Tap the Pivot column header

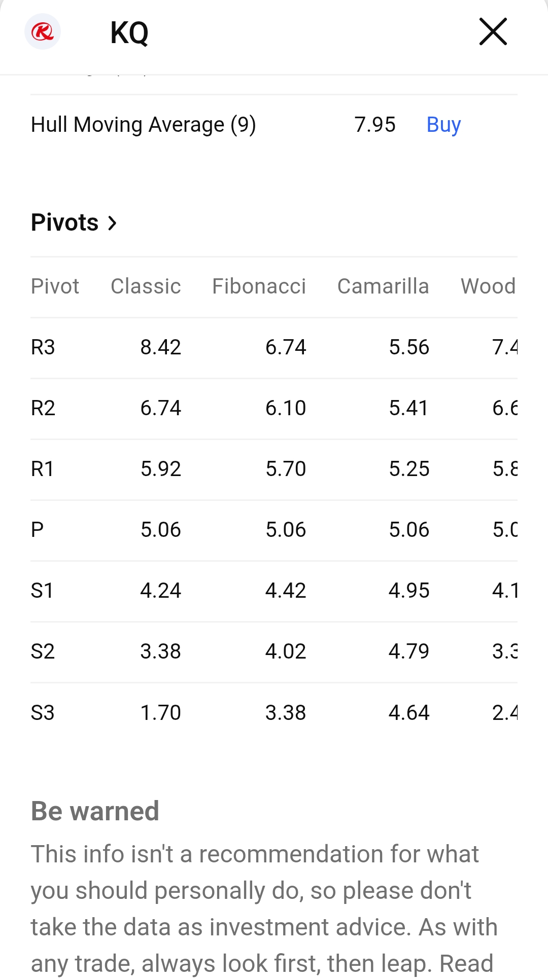[x=55, y=286]
